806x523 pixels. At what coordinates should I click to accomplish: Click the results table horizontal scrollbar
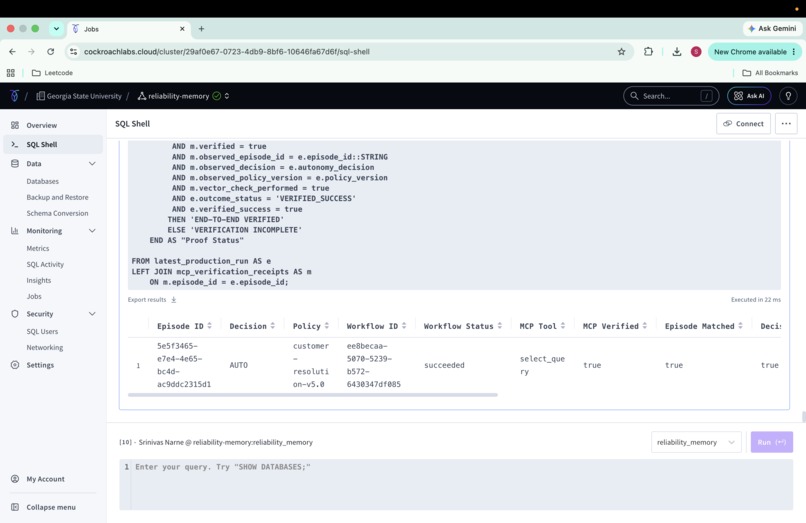tap(313, 395)
